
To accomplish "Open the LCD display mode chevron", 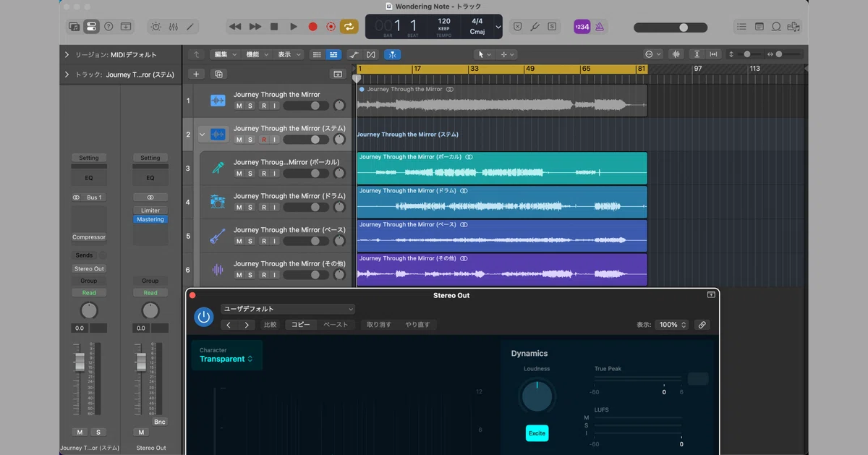I will click(x=498, y=27).
